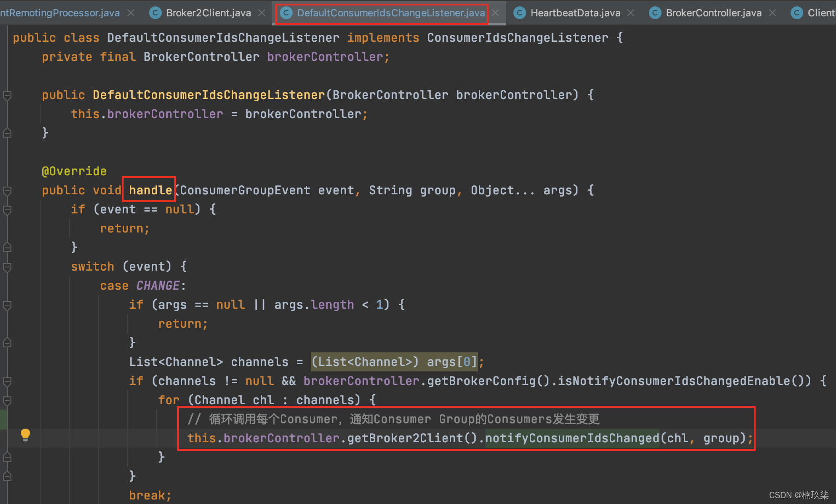Collapse the constructor using its fold marker
The image size is (836, 504).
pyautogui.click(x=7, y=95)
